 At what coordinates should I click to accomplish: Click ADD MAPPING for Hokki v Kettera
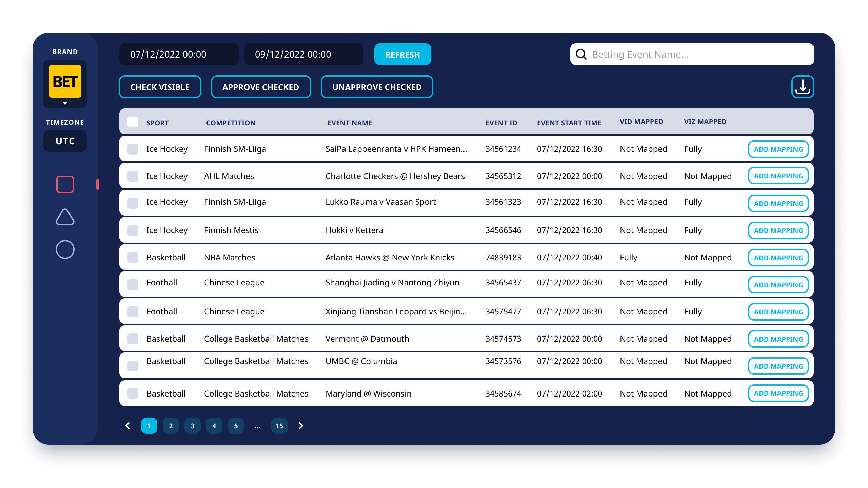(778, 230)
